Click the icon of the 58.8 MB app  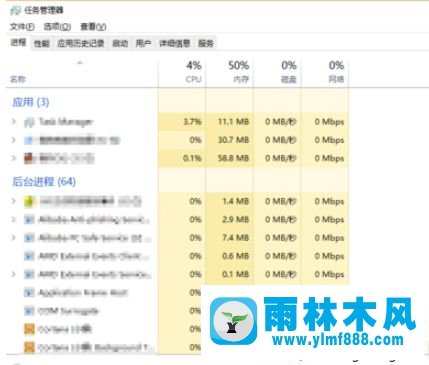29,158
